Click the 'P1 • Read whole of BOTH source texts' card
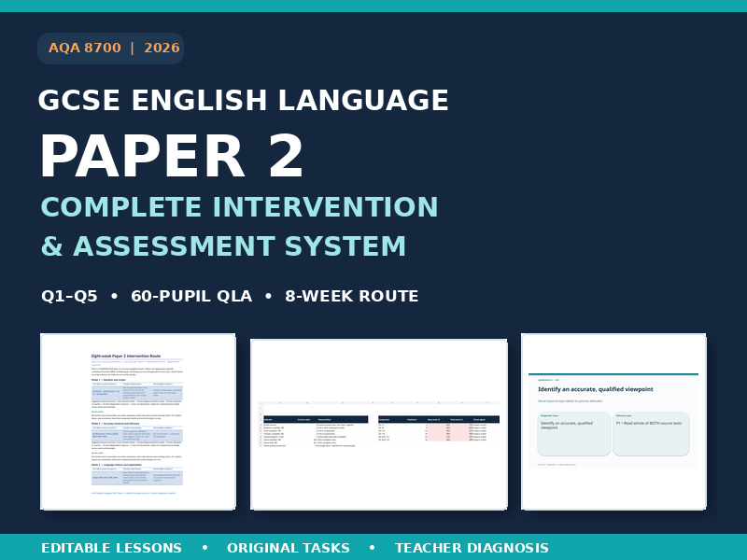This screenshot has height=560, width=747. [651, 433]
